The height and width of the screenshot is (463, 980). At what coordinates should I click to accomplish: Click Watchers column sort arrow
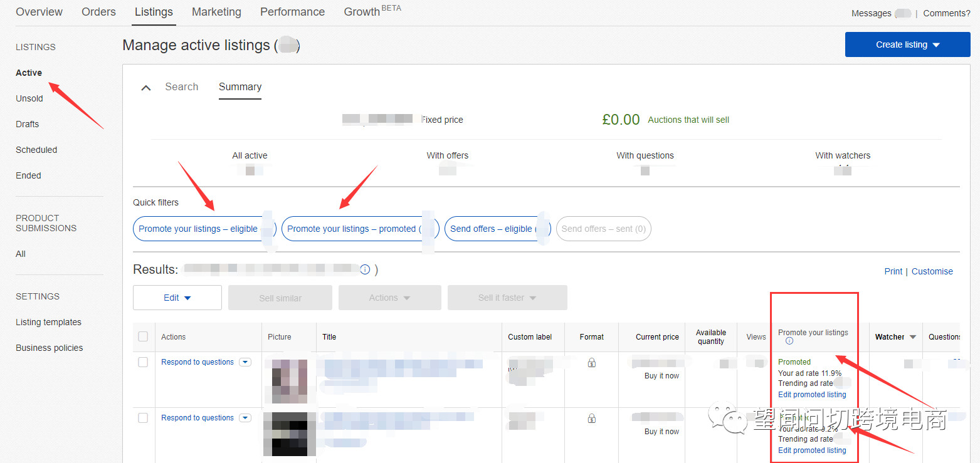[913, 337]
